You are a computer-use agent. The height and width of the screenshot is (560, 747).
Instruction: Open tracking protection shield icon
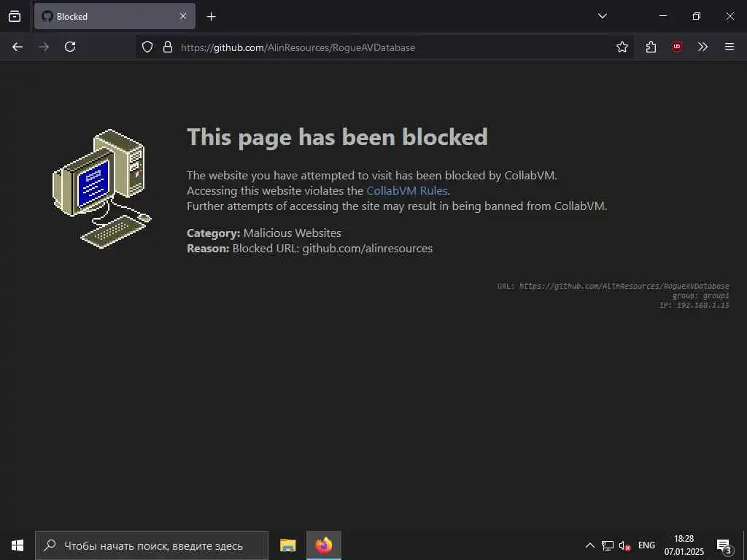[147, 47]
